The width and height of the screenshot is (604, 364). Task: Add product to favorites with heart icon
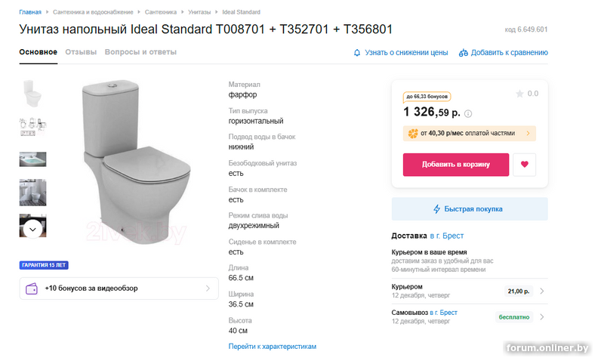[x=524, y=165]
